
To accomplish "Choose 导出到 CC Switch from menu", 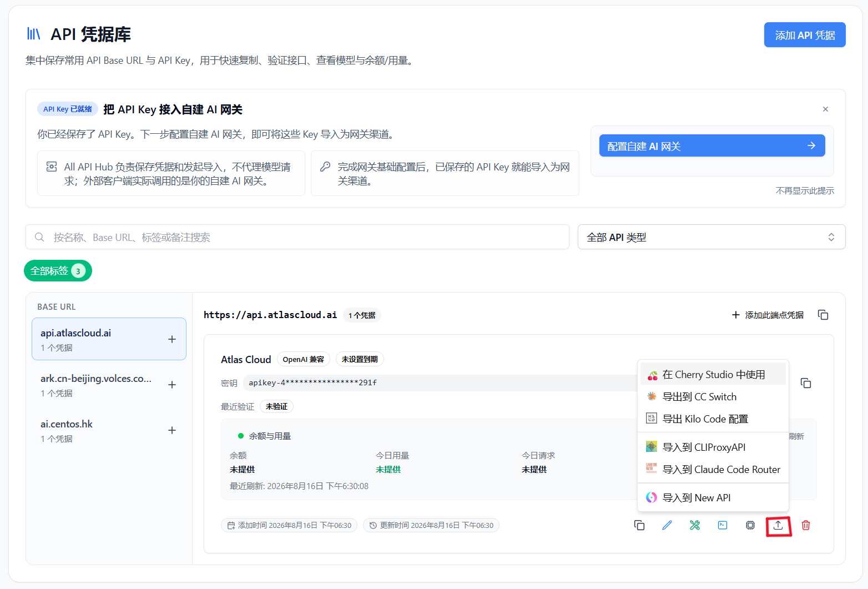I will [713, 396].
